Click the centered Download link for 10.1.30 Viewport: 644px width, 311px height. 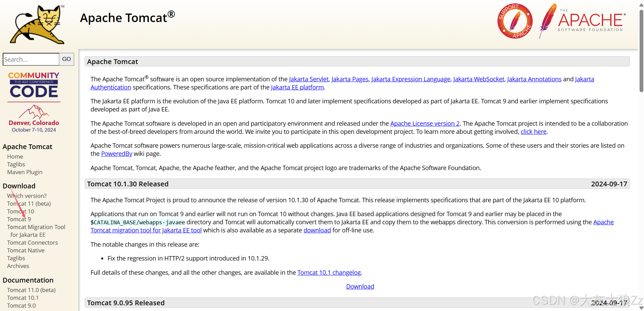(360, 286)
